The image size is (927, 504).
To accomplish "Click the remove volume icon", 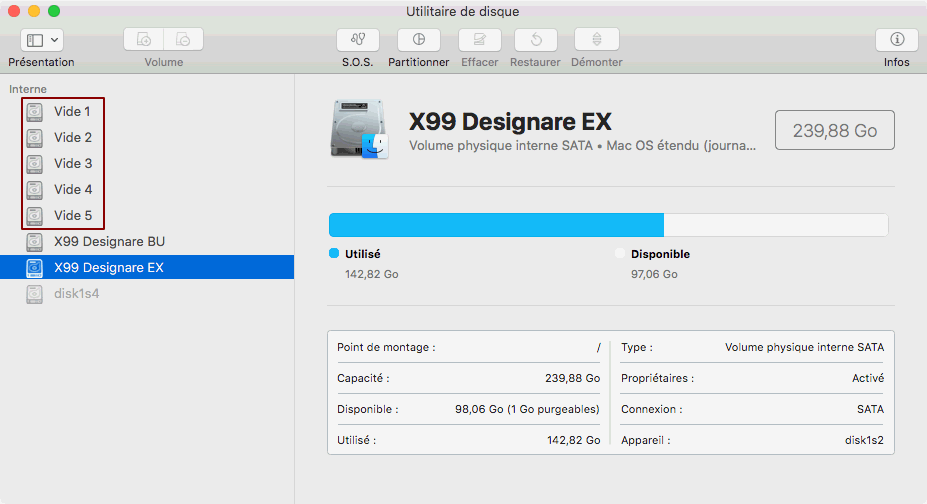I will tap(183, 40).
